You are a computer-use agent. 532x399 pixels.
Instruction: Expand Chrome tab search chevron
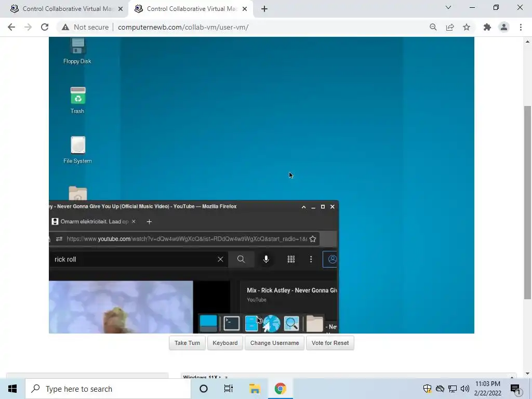[448, 7]
